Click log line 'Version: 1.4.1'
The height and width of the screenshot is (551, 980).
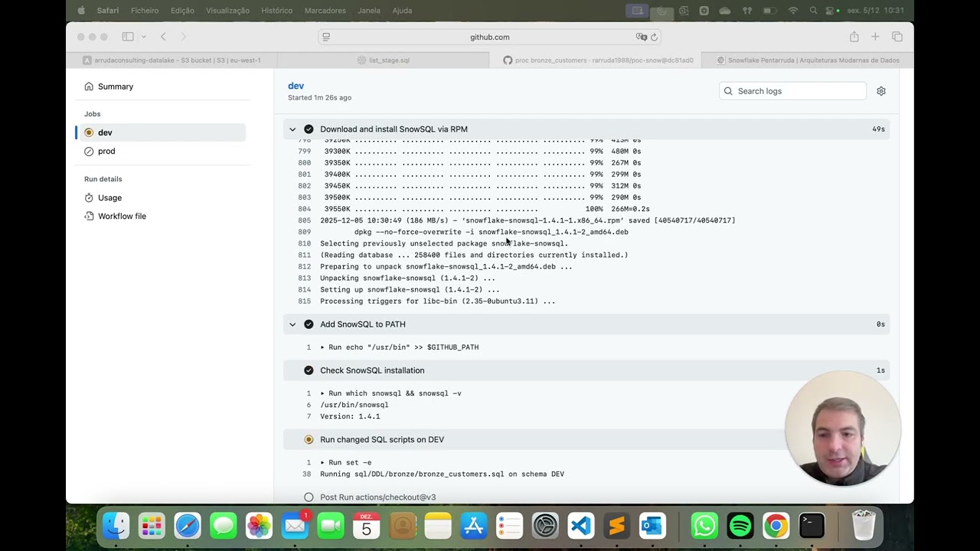pos(350,416)
